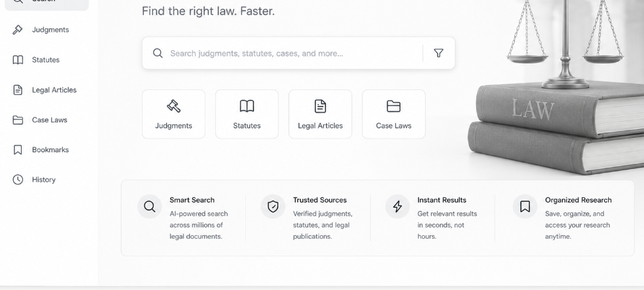Click the Organized Research heading

pyautogui.click(x=578, y=200)
